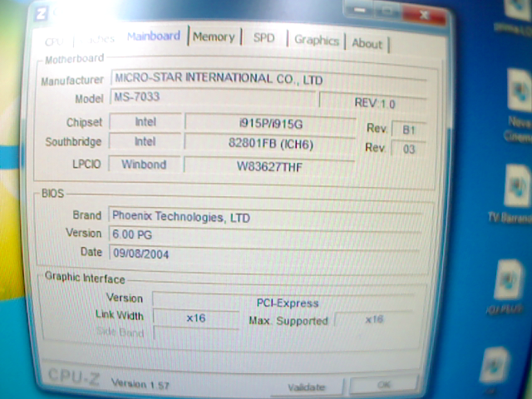Click the Winbond LPCIO vendor field

click(x=144, y=165)
